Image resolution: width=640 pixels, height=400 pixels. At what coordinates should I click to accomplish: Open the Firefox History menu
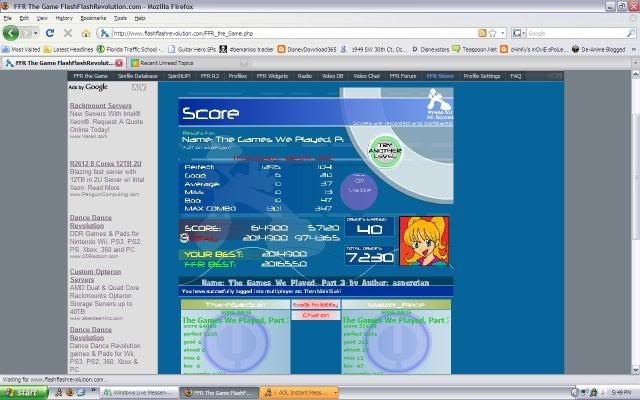click(63, 18)
